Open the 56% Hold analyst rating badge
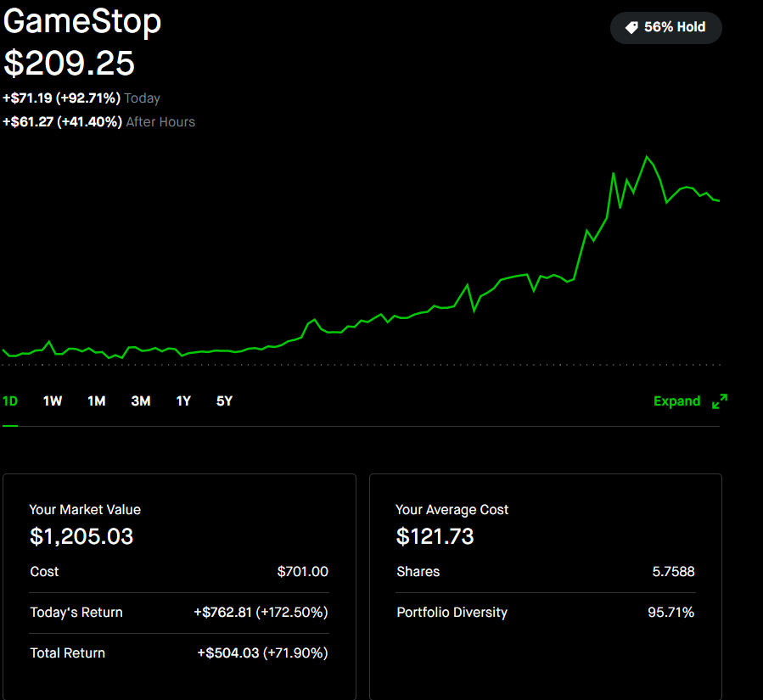 pyautogui.click(x=665, y=28)
